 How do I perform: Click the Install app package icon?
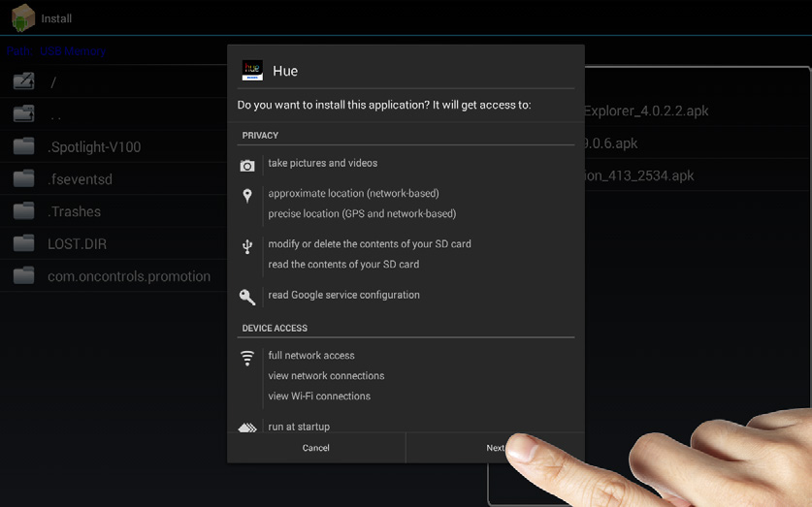pos(22,17)
